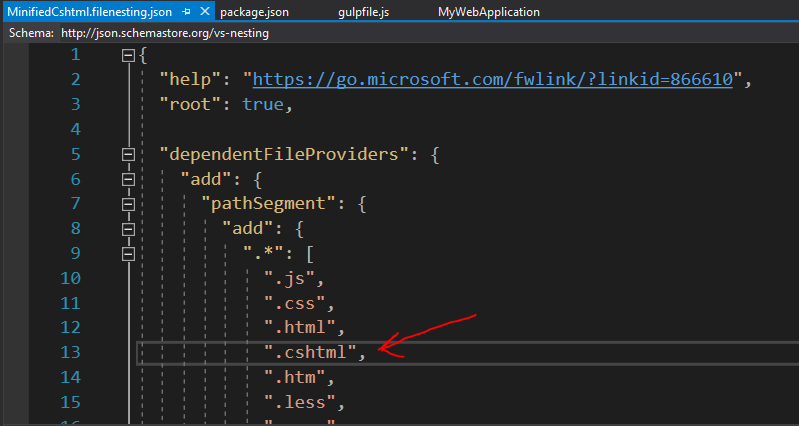Click the ".cshtml" entry on line 13
Viewport: 799px width, 426px height.
click(x=310, y=353)
